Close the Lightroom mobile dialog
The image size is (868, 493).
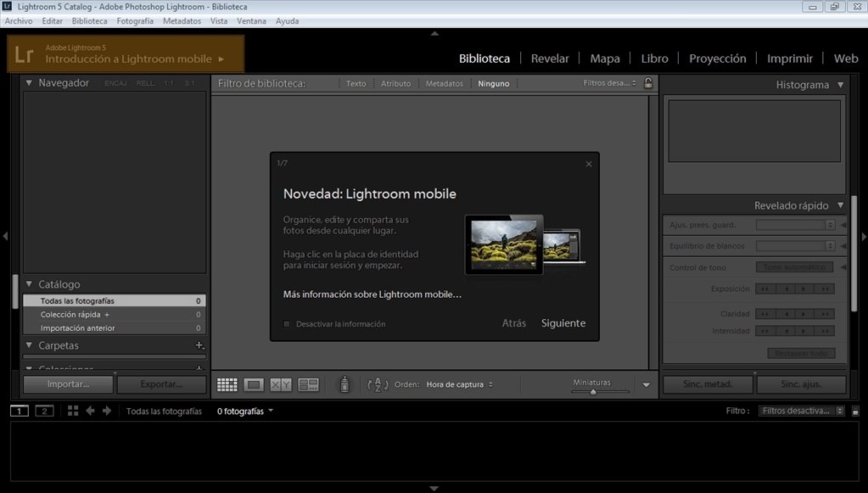pos(589,164)
